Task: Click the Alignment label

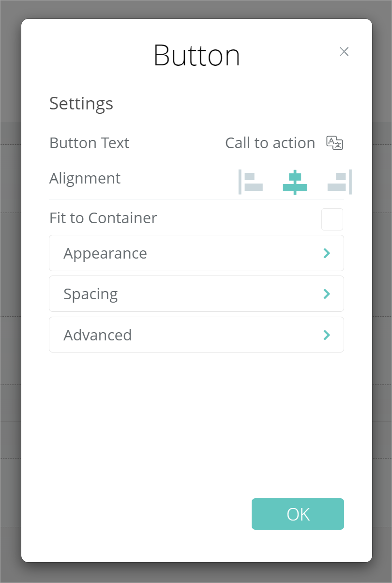Action: pos(85,178)
